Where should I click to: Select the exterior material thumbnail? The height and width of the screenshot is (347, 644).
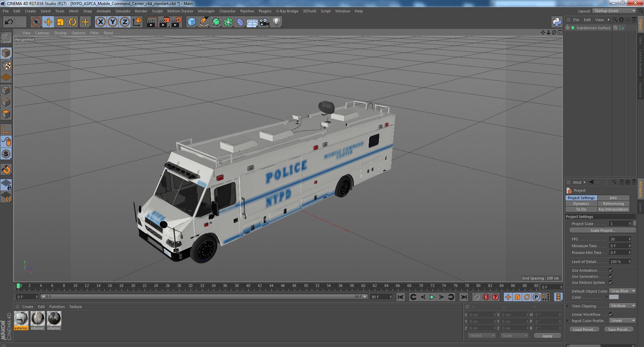point(21,318)
